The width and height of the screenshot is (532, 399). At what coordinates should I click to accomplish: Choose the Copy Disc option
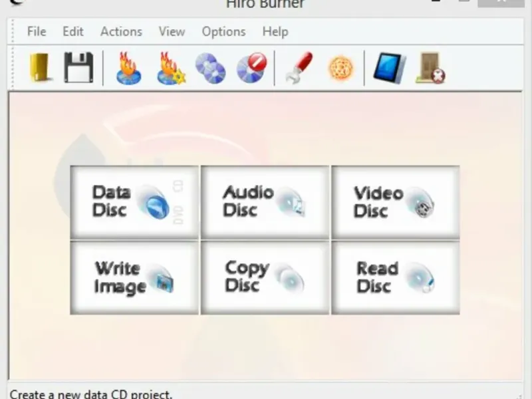[265, 277]
